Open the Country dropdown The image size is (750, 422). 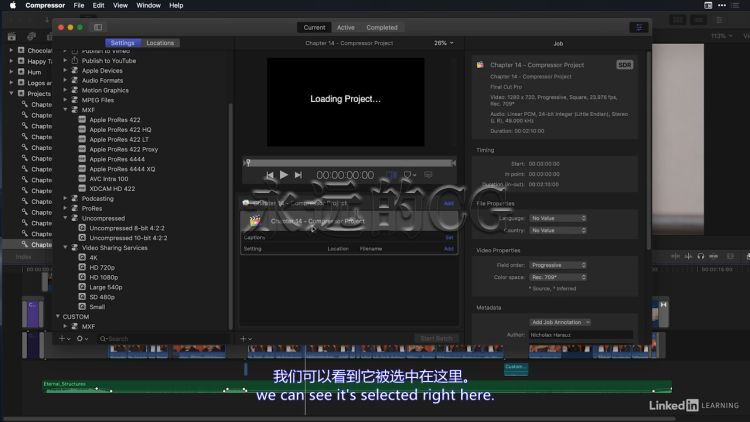[x=558, y=230]
